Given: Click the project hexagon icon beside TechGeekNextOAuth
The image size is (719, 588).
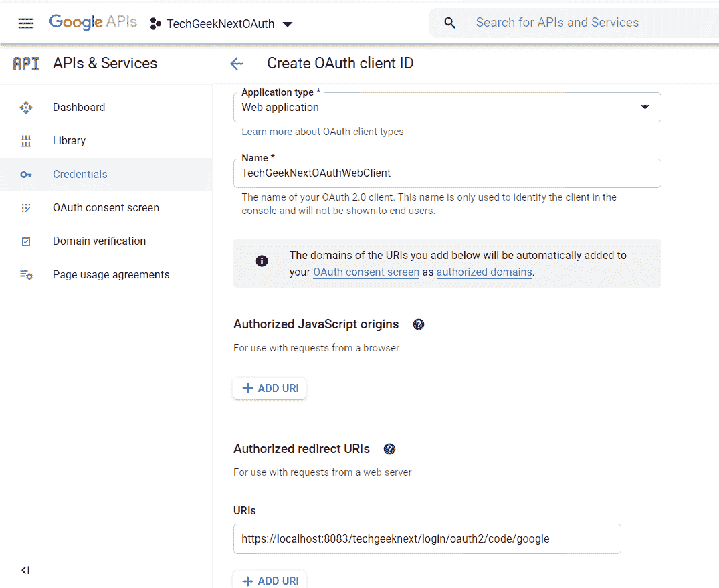Looking at the screenshot, I should [x=156, y=24].
